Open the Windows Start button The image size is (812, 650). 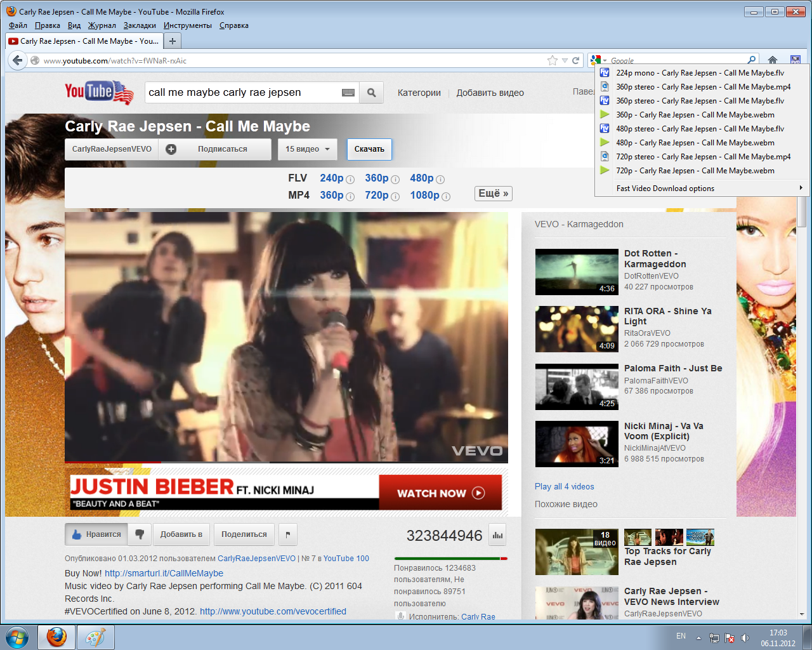pyautogui.click(x=17, y=637)
